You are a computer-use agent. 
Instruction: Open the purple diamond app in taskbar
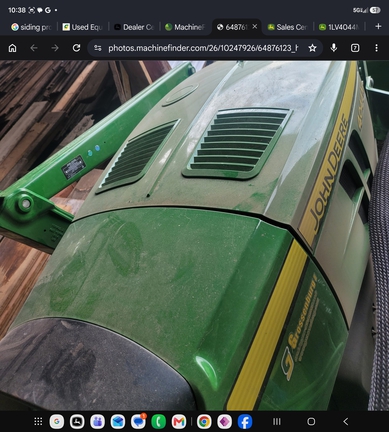224,422
